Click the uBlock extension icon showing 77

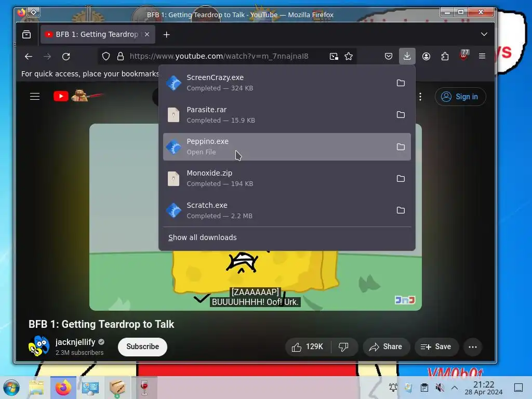[464, 55]
